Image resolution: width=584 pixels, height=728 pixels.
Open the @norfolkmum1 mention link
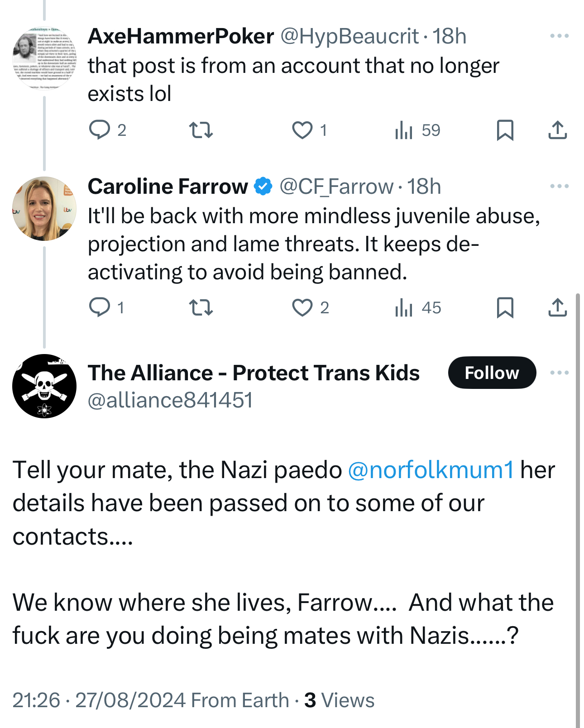[x=431, y=469]
